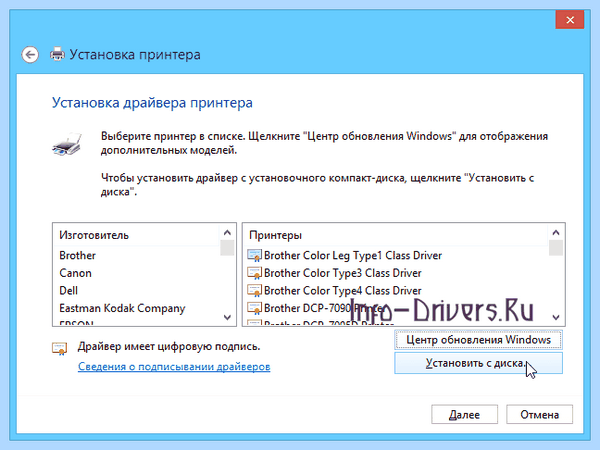This screenshot has height=450, width=600.
Task: Go back with the round arrow icon
Action: point(30,55)
